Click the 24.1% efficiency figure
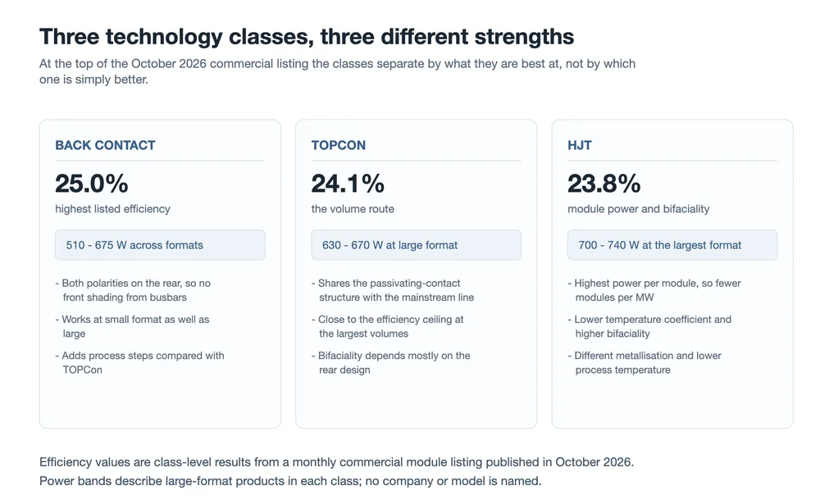The height and width of the screenshot is (504, 820). pyautogui.click(x=348, y=184)
